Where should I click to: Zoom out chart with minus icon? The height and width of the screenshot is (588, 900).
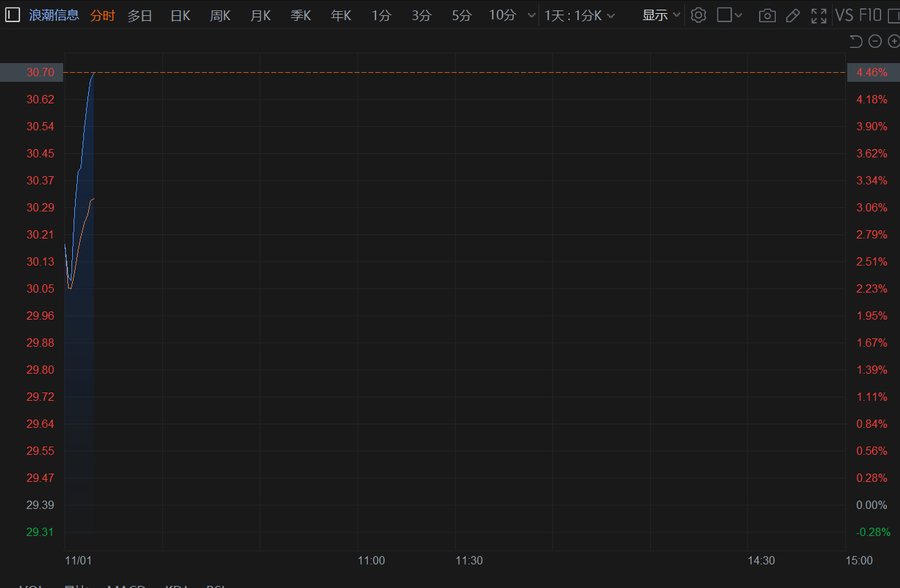[x=875, y=42]
